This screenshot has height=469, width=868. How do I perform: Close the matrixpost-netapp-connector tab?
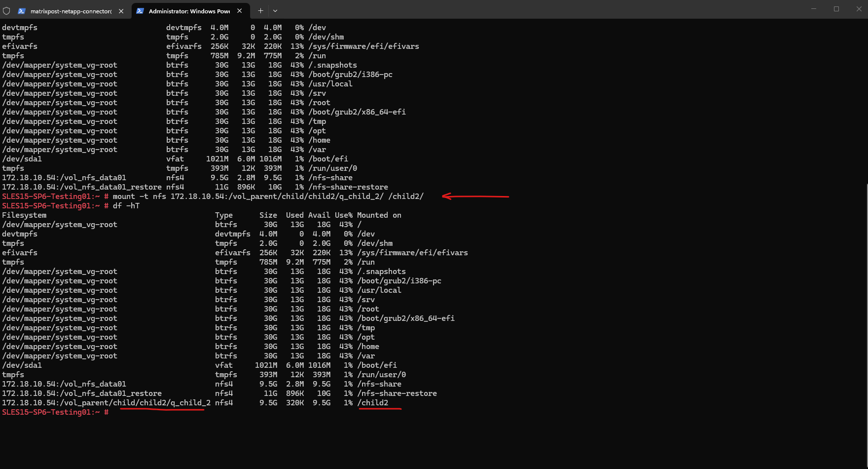pos(121,11)
